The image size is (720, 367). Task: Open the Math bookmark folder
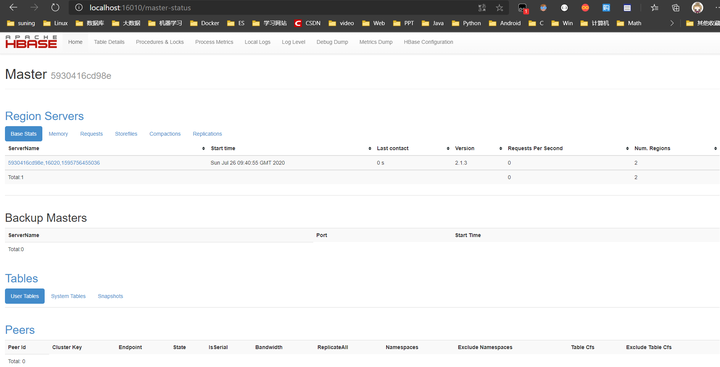tap(629, 23)
